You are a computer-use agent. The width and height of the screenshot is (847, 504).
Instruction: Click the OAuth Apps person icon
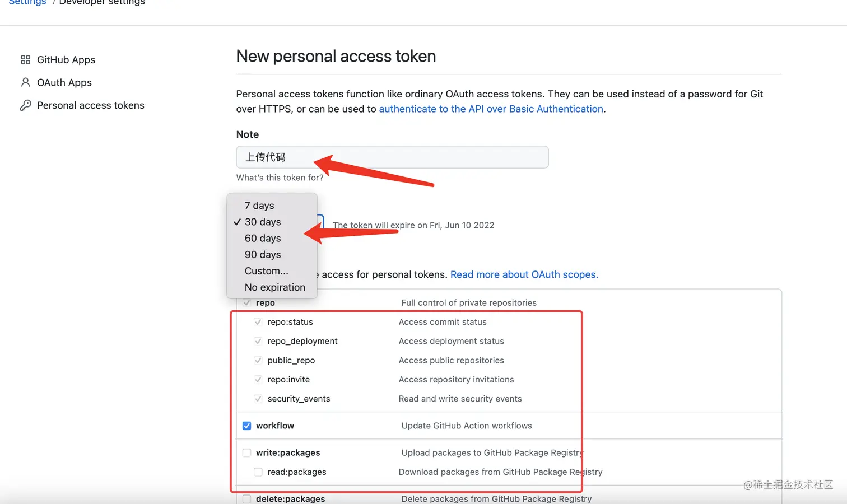click(x=25, y=82)
